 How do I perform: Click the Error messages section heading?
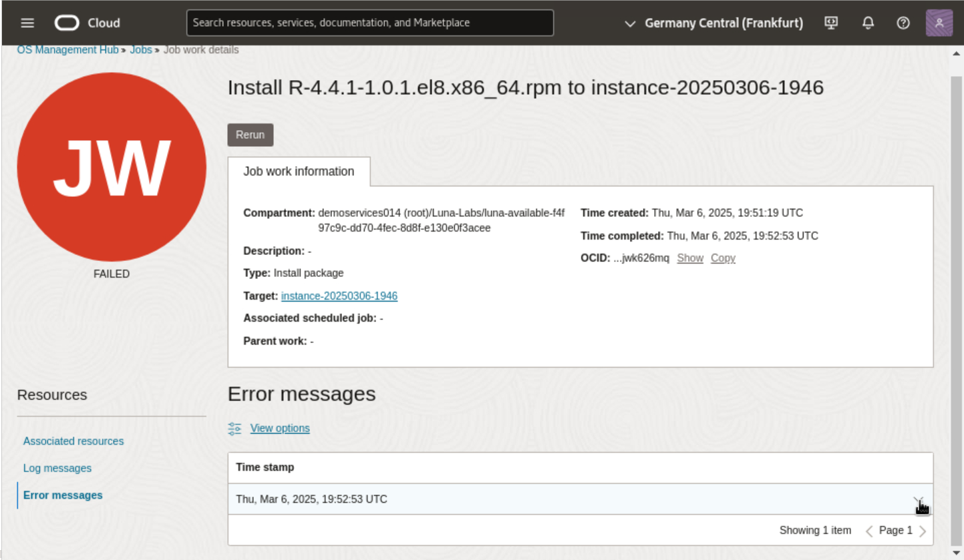pos(301,394)
